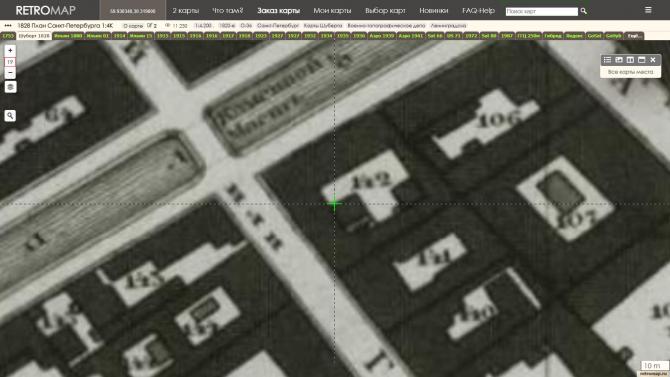Click the 'Все карты места' button
Viewport: 670px width, 377px height.
[x=630, y=72]
